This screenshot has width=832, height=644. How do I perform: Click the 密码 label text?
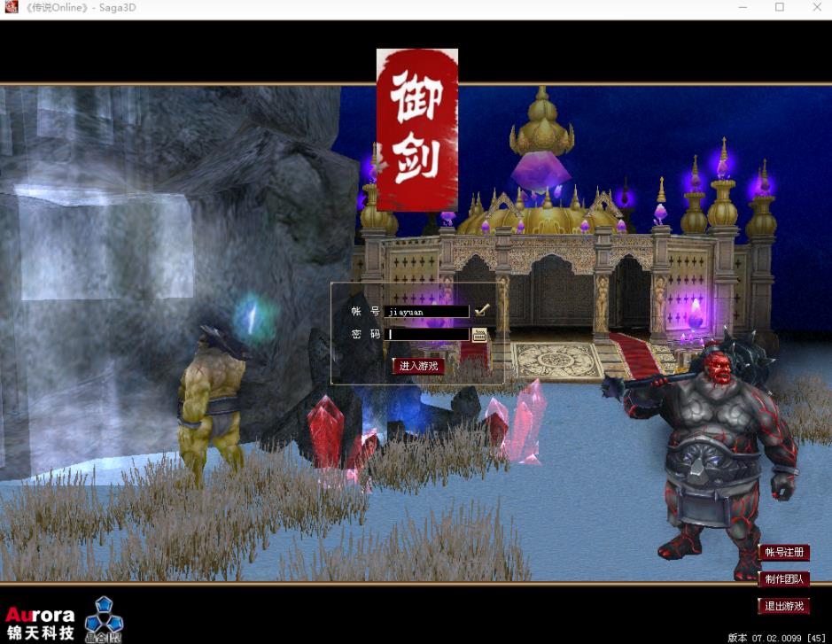366,334
